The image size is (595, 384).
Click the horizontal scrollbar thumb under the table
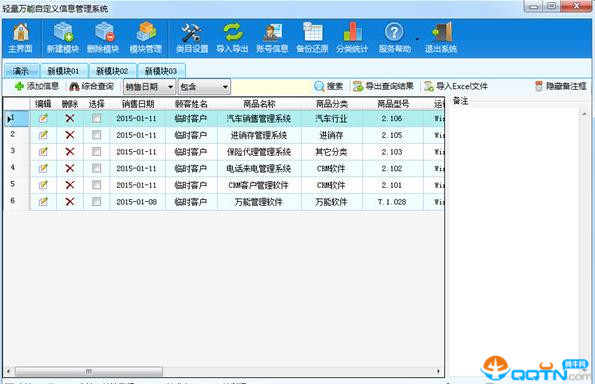click(x=89, y=371)
